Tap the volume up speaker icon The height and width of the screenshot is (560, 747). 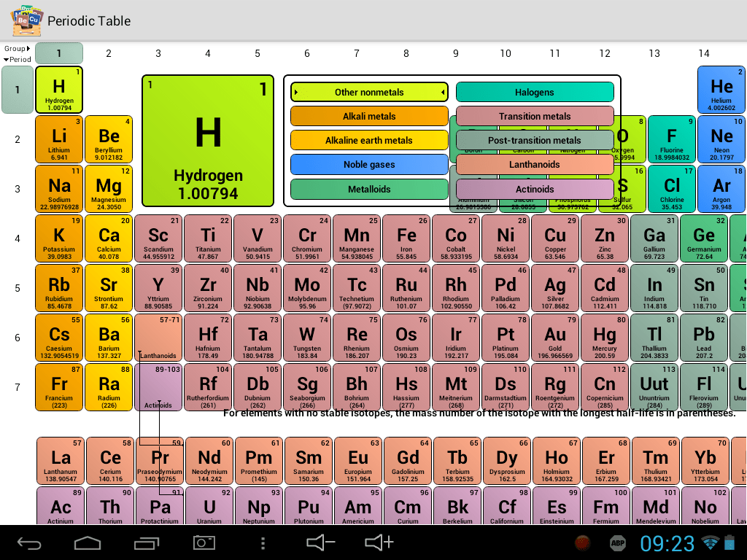coord(379,542)
